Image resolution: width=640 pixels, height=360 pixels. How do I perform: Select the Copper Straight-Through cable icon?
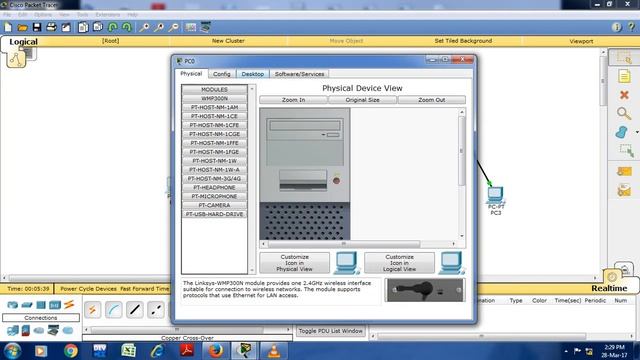(x=135, y=310)
